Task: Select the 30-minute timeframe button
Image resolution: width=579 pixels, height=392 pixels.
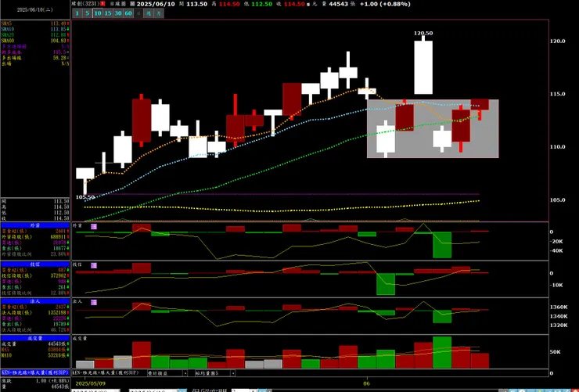Action: click(x=118, y=13)
